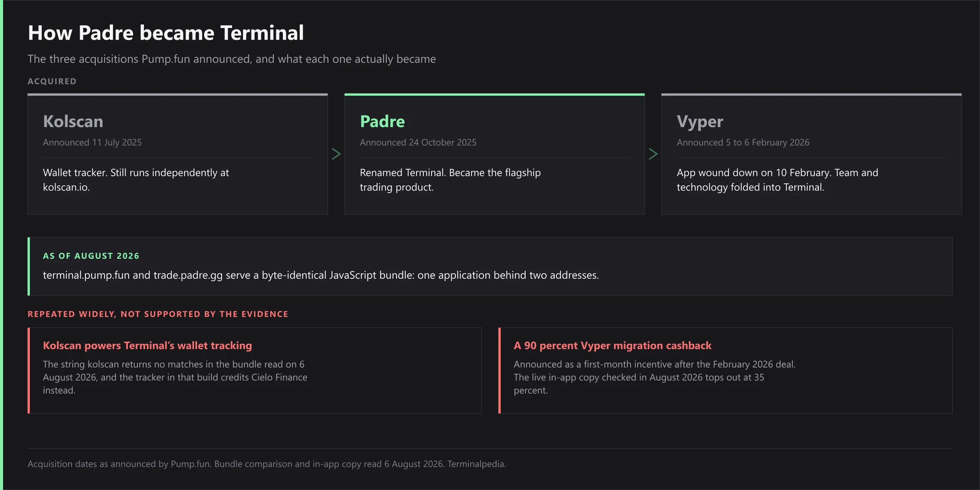Screen dimensions: 980x490
Task: Click the green Padre card title
Action: 382,121
